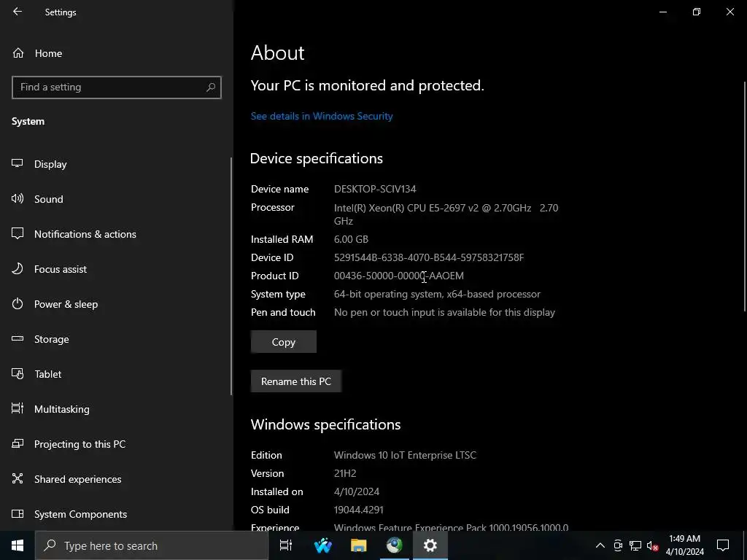This screenshot has height=560, width=747.
Task: Click the System category heading in sidebar
Action: 28,122
